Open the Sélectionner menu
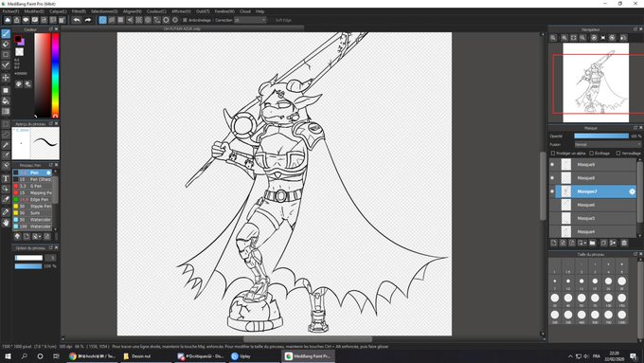 (x=104, y=11)
